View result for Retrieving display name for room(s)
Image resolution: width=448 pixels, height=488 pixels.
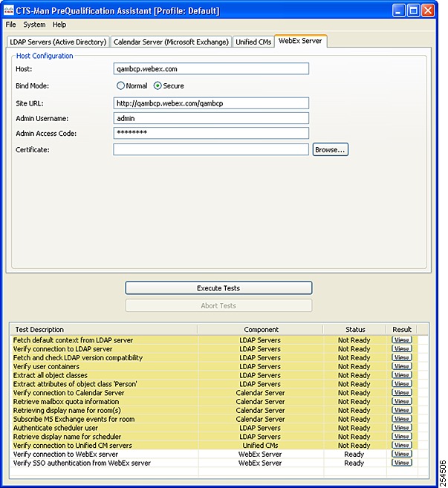pos(402,410)
